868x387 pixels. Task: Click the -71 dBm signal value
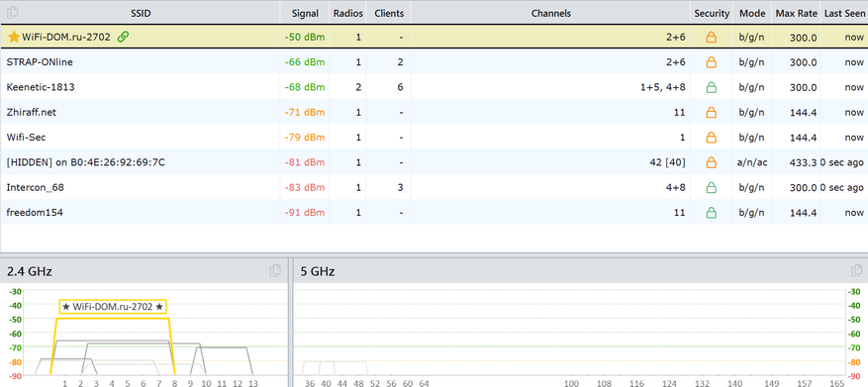(x=305, y=113)
